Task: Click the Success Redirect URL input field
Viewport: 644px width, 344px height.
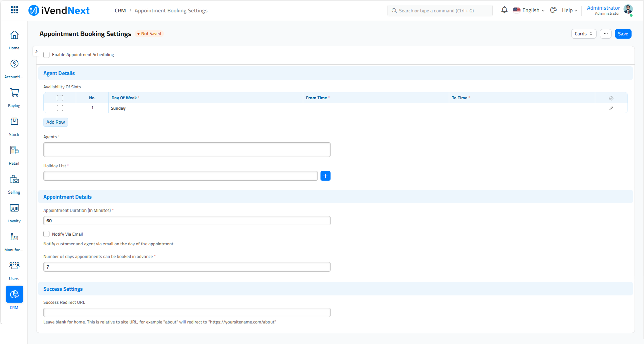Action: 186,312
